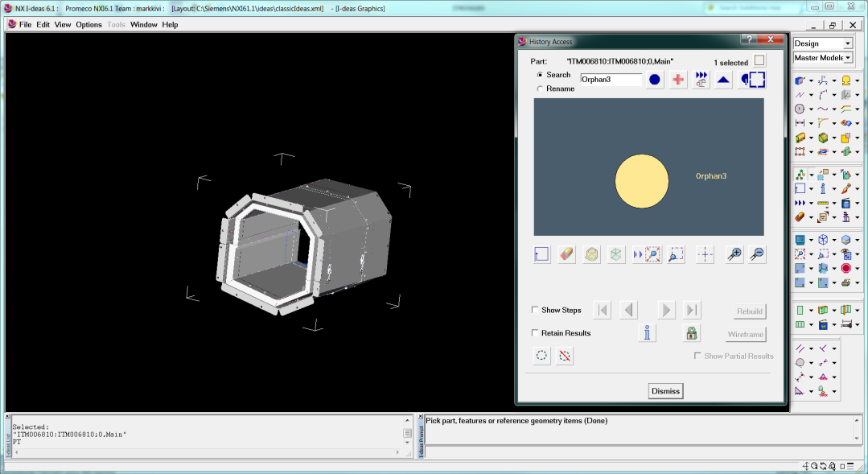Click the green padlock icon
The height and width of the screenshot is (474, 868).
click(x=691, y=333)
